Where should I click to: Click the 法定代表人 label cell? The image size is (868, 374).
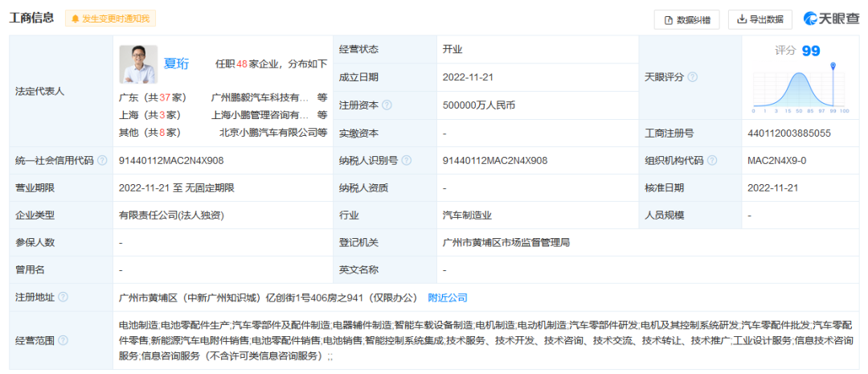coord(61,92)
